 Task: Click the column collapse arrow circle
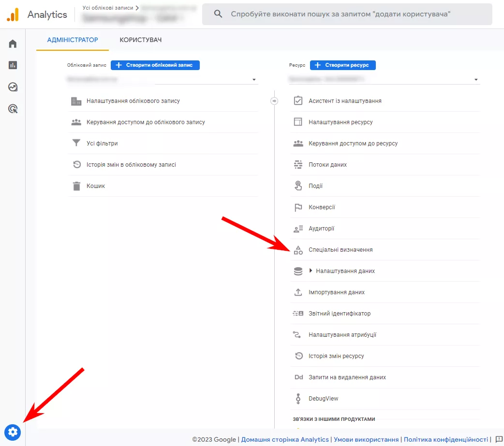pyautogui.click(x=274, y=101)
